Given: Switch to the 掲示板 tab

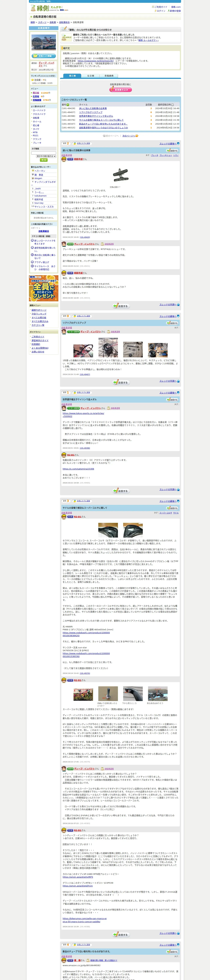Looking at the screenshot, I should tap(72, 76).
